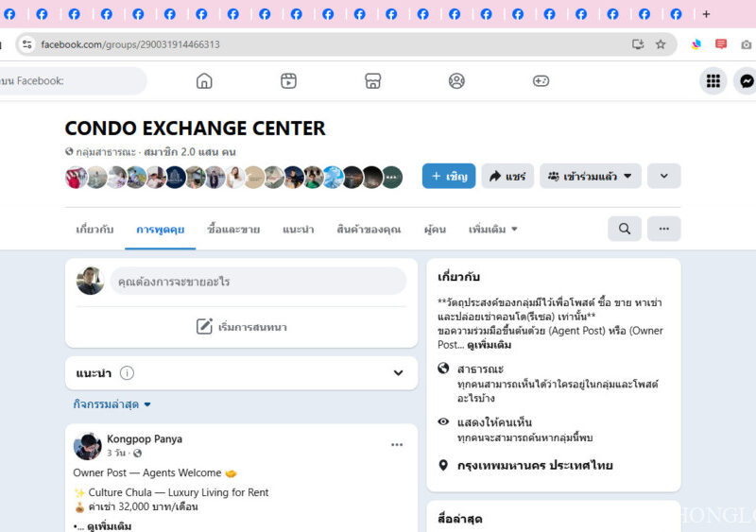Viewport: 756px width, 532px height.
Task: Switch to the เกี่ยวกับ tab
Action: (x=94, y=229)
